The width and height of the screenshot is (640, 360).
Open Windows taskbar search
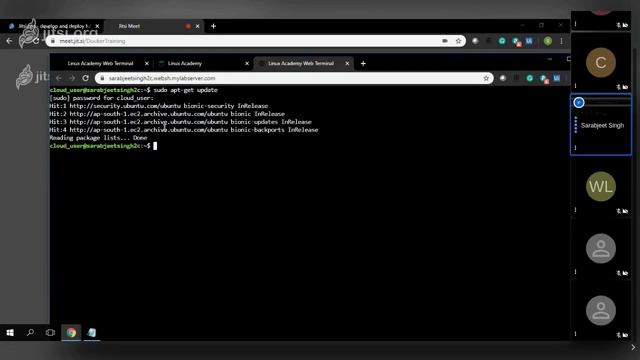pyautogui.click(x=30, y=333)
